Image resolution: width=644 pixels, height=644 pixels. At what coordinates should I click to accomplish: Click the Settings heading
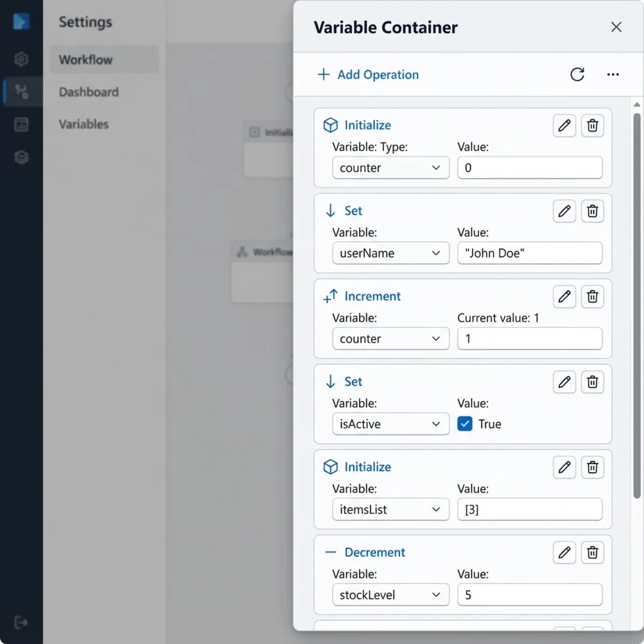[85, 22]
